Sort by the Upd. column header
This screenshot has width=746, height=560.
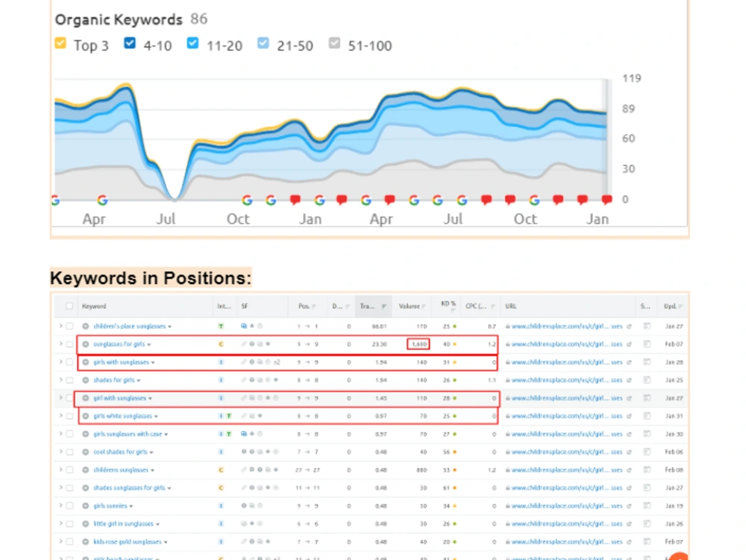[x=670, y=306]
